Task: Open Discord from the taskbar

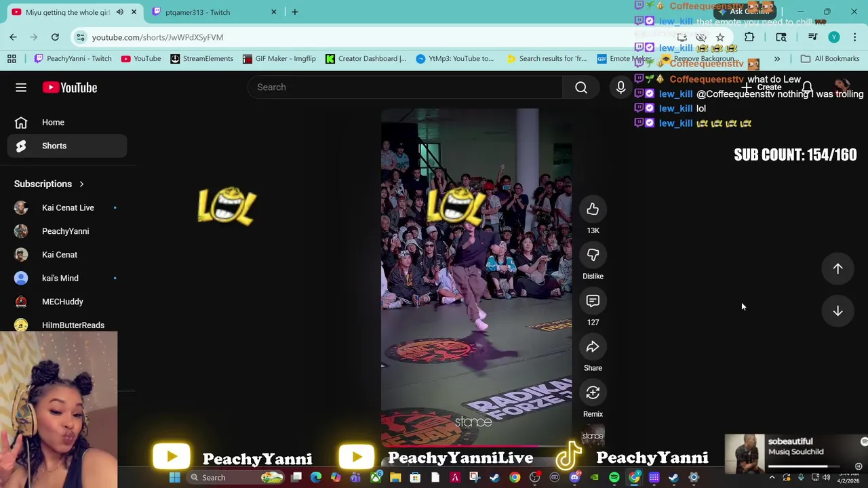Action: point(574,478)
